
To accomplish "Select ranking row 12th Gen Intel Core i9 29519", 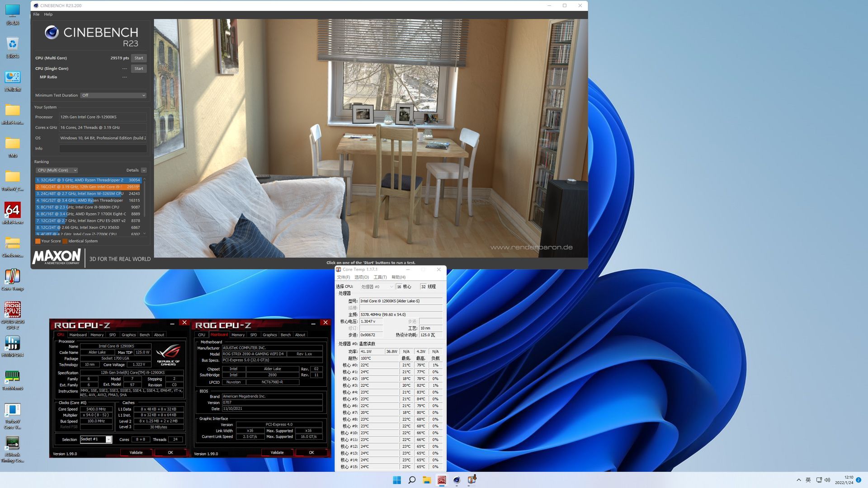I will 88,187.
